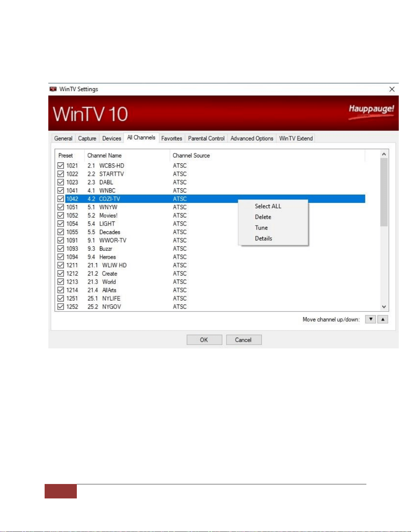Screen dimensions: 411x532
Task: Sort by Channel Name column header
Action: click(127, 155)
